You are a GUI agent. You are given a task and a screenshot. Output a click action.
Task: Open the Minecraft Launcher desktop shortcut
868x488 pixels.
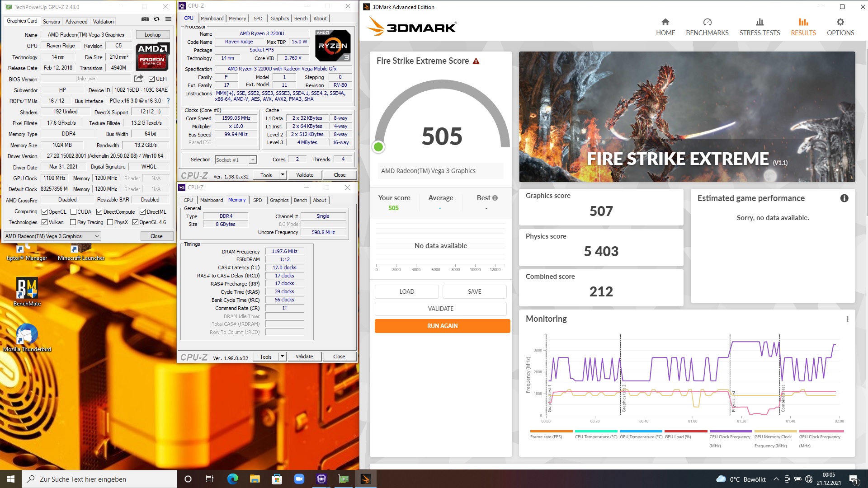pos(81,253)
